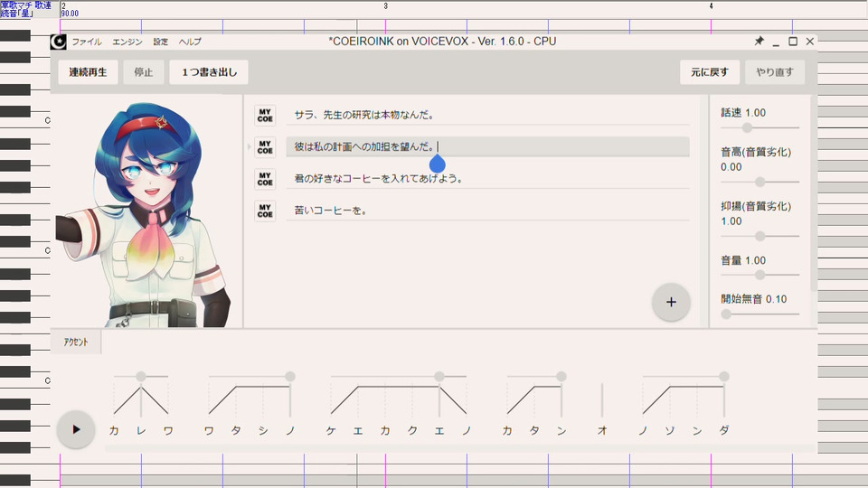Viewport: 868px width, 488px height.
Task: Click mora カ in カレワ phrase
Action: (114, 430)
